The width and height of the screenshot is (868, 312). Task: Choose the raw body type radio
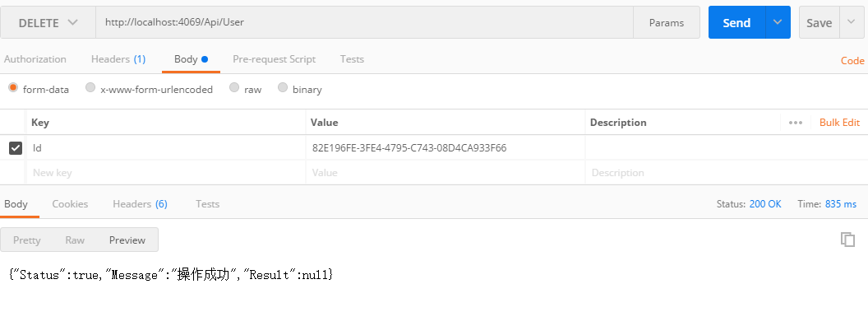[234, 87]
